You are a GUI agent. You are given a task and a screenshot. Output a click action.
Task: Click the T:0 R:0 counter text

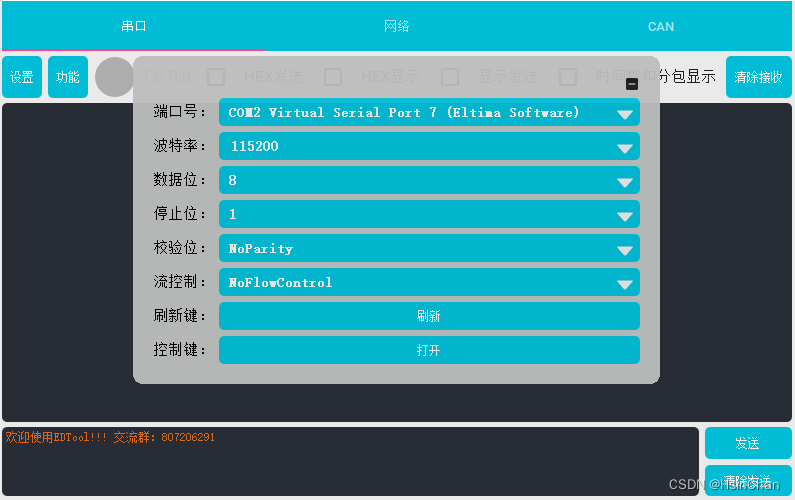(166, 77)
